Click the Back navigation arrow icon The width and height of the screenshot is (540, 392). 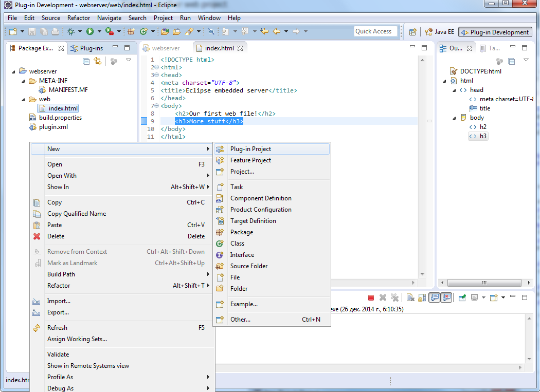click(277, 32)
